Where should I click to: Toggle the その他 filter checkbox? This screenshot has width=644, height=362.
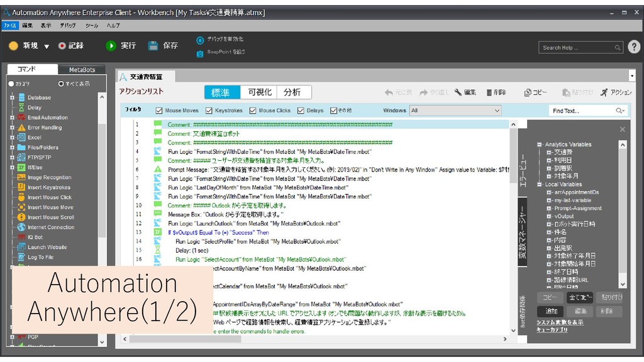pyautogui.click(x=333, y=111)
